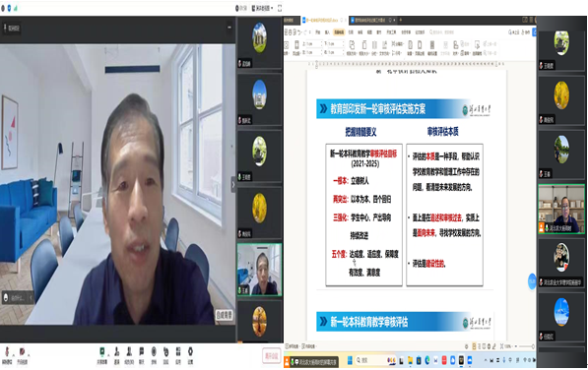588x370 pixels.
Task: Turn on video camera in meeting toolbar
Action: (x=22, y=353)
